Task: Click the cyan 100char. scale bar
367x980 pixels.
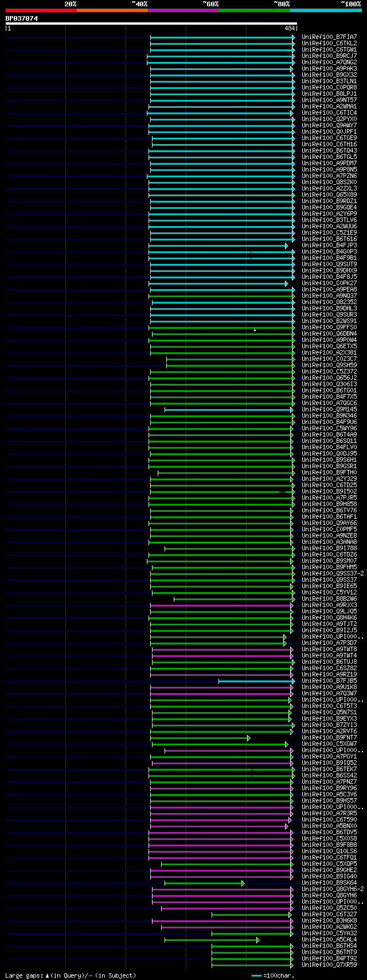Action: click(256, 975)
